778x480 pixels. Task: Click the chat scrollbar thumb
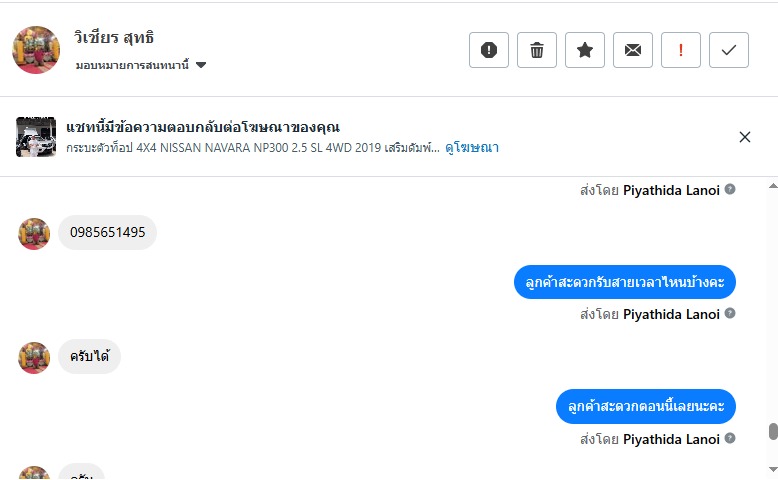pos(772,431)
